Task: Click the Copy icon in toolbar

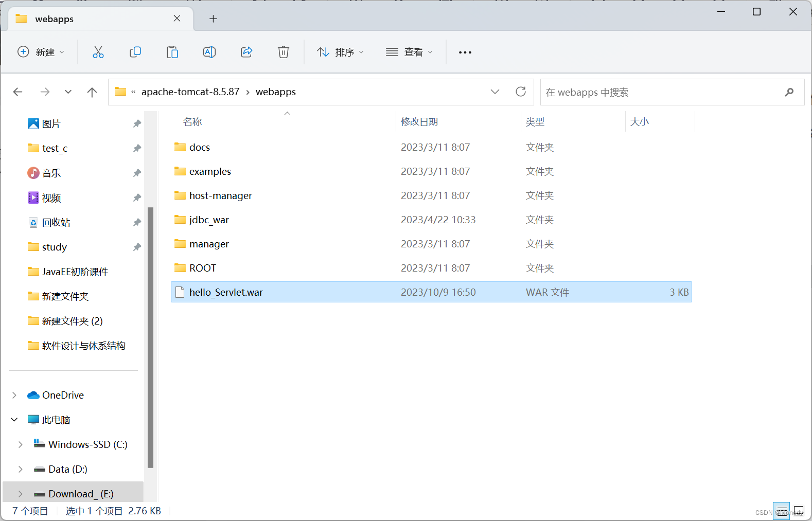Action: pyautogui.click(x=135, y=52)
